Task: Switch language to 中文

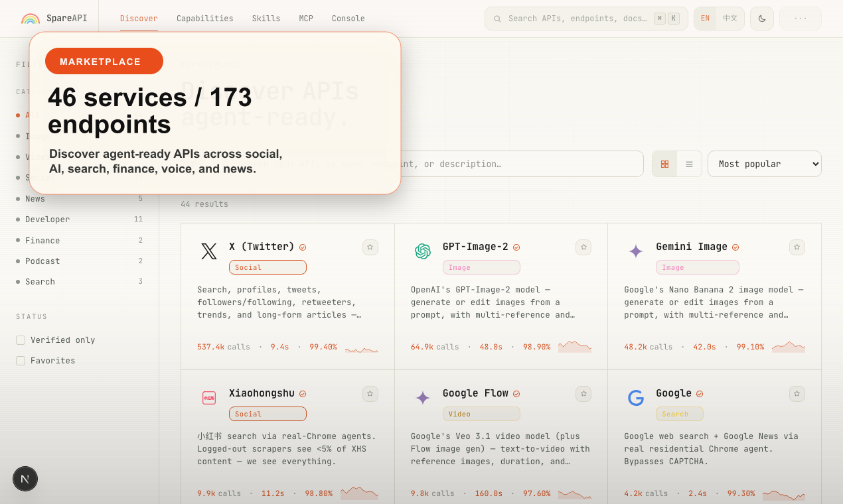Action: (730, 19)
